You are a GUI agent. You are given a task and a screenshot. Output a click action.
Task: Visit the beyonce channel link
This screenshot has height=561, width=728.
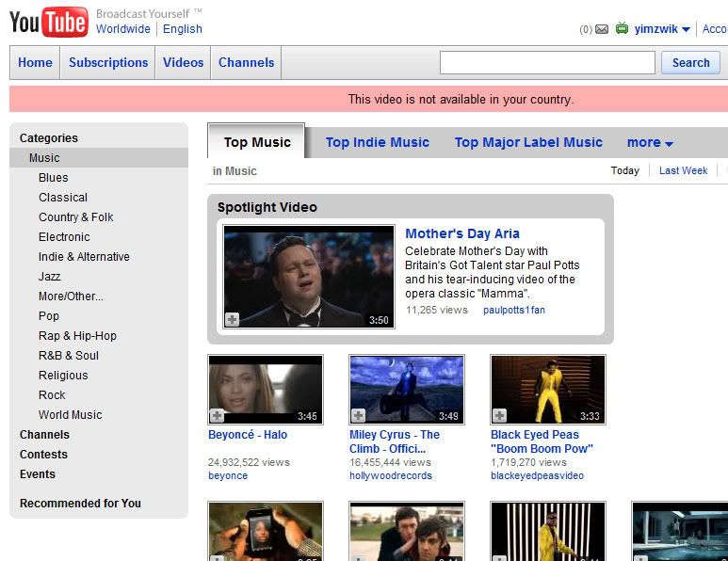pyautogui.click(x=228, y=475)
